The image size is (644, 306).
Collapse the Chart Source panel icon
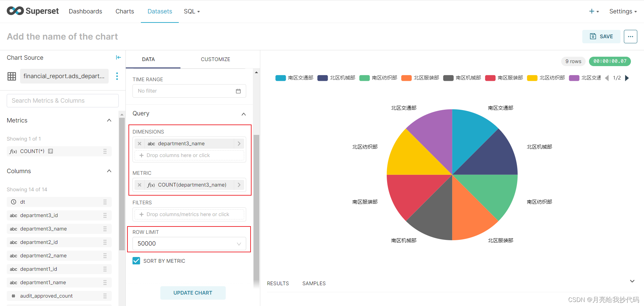(118, 57)
